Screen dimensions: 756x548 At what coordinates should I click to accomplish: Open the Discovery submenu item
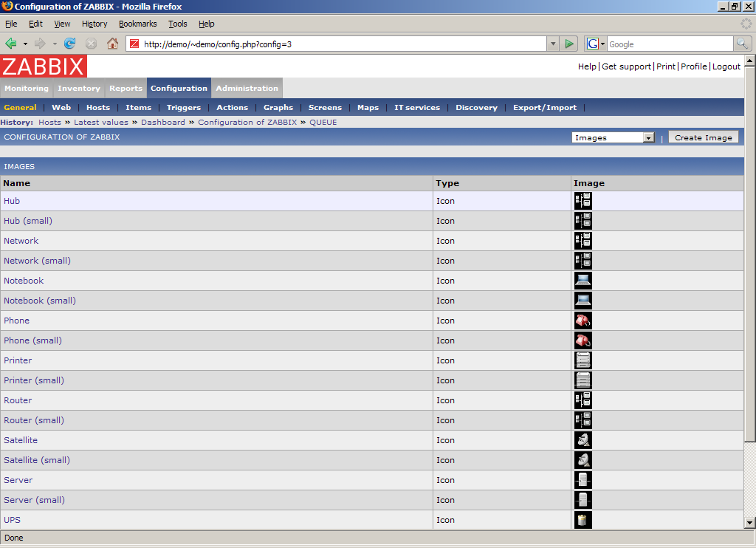[x=476, y=108]
